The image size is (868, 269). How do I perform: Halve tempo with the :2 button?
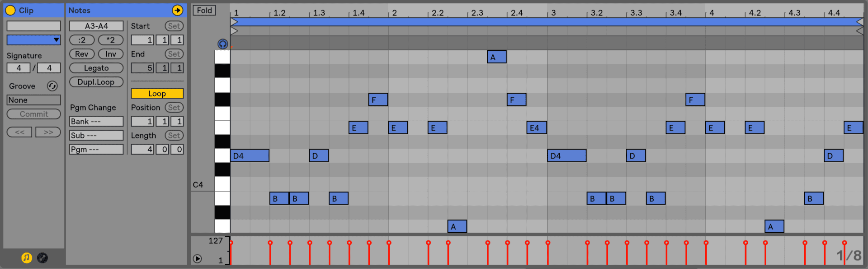click(x=82, y=40)
